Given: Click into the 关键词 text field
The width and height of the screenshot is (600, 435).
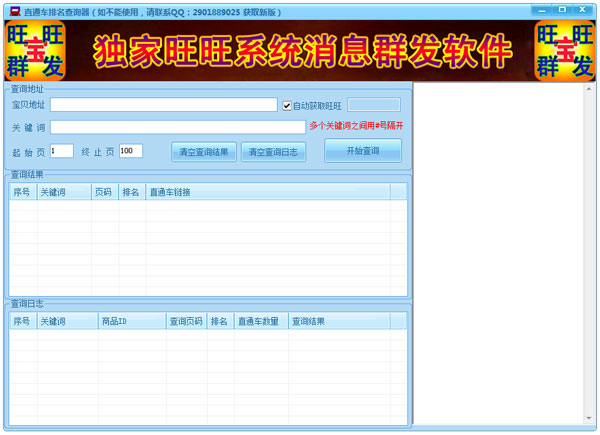Looking at the screenshot, I should click(178, 127).
